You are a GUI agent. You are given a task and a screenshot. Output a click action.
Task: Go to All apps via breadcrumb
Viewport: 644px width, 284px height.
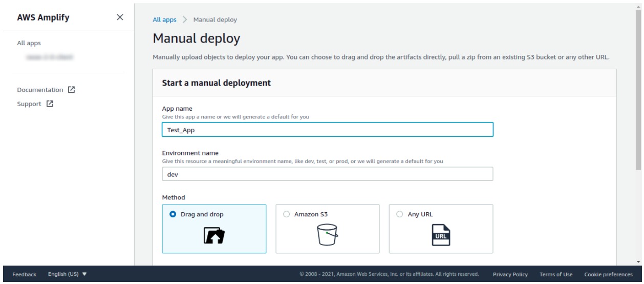click(x=165, y=19)
